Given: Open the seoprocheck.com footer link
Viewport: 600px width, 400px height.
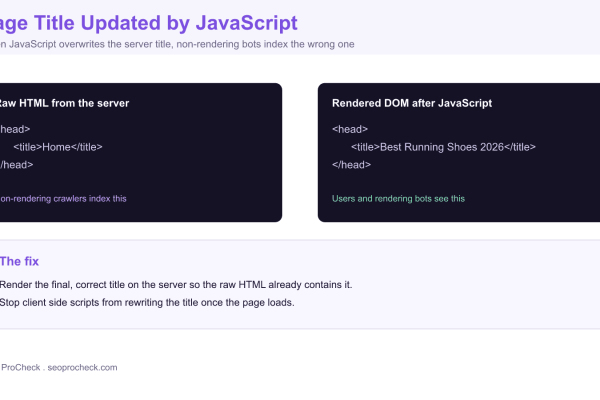Looking at the screenshot, I should pos(82,367).
